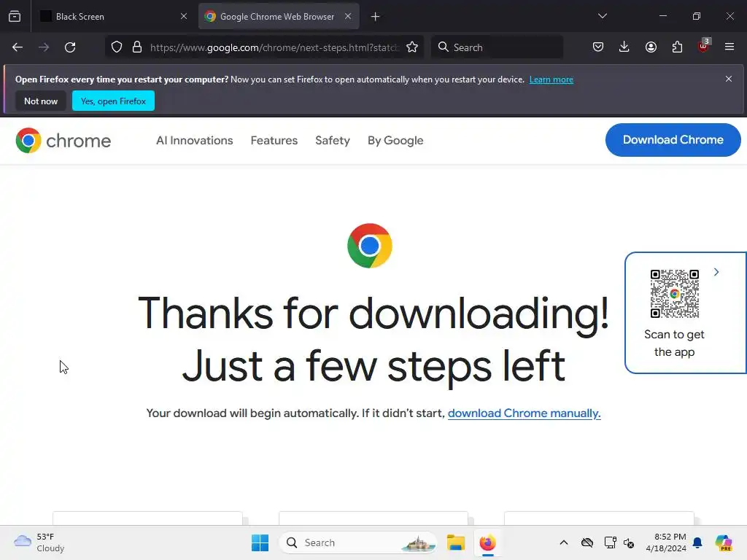This screenshot has width=747, height=560.
Task: Click Not now in notification bar
Action: click(41, 101)
